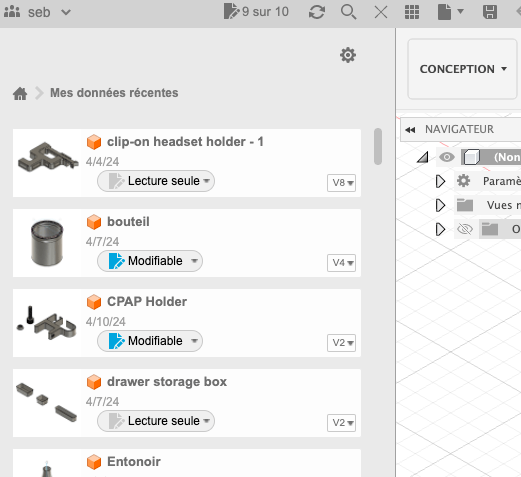Open the File menu document icon
The width and height of the screenshot is (521, 477).
[x=444, y=12]
